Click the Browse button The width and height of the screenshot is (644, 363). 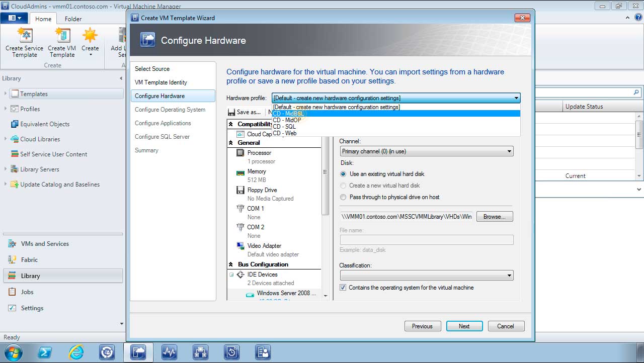(x=495, y=217)
